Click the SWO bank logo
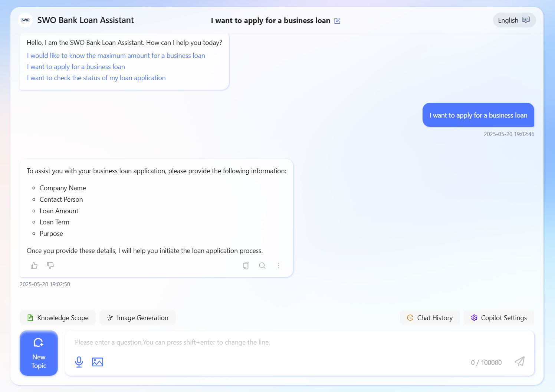 25,20
